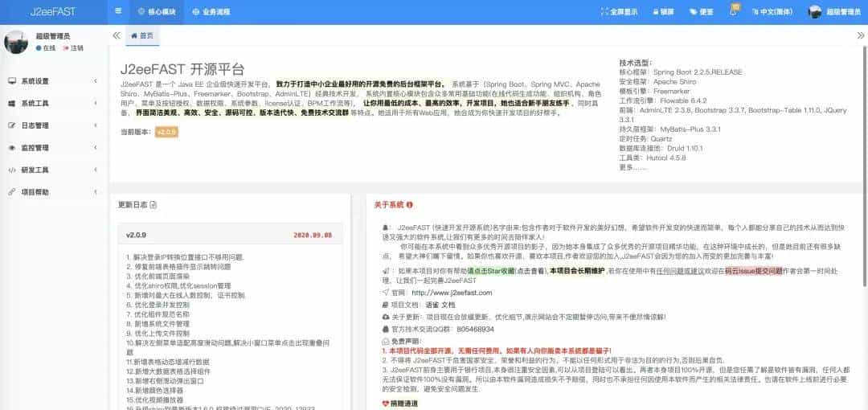Click the J2eeFAST 开源平台 title

coord(182,69)
